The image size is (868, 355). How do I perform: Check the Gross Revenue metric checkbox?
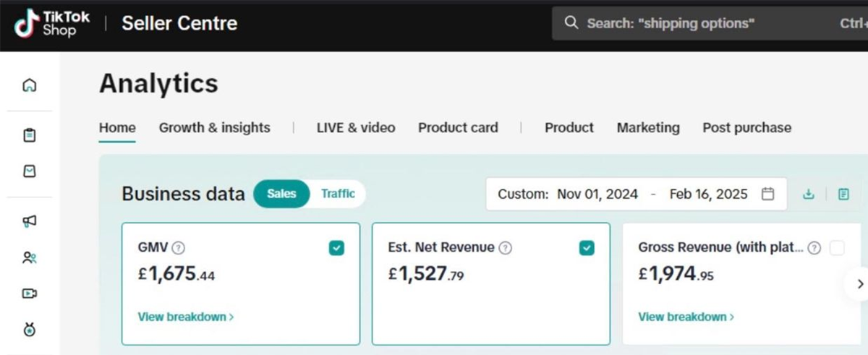(837, 248)
